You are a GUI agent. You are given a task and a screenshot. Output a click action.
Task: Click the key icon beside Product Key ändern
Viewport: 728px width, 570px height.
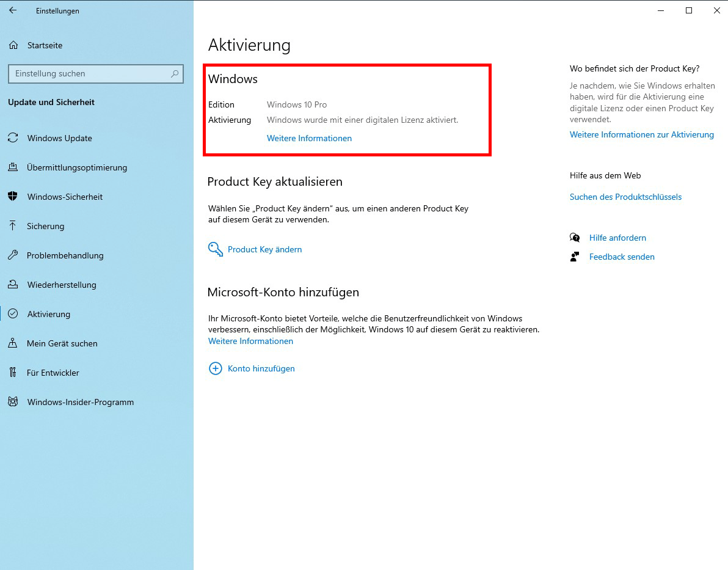coord(215,249)
